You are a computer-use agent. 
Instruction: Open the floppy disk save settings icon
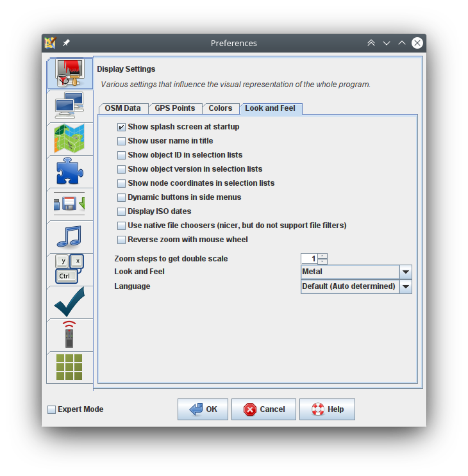[69, 204]
